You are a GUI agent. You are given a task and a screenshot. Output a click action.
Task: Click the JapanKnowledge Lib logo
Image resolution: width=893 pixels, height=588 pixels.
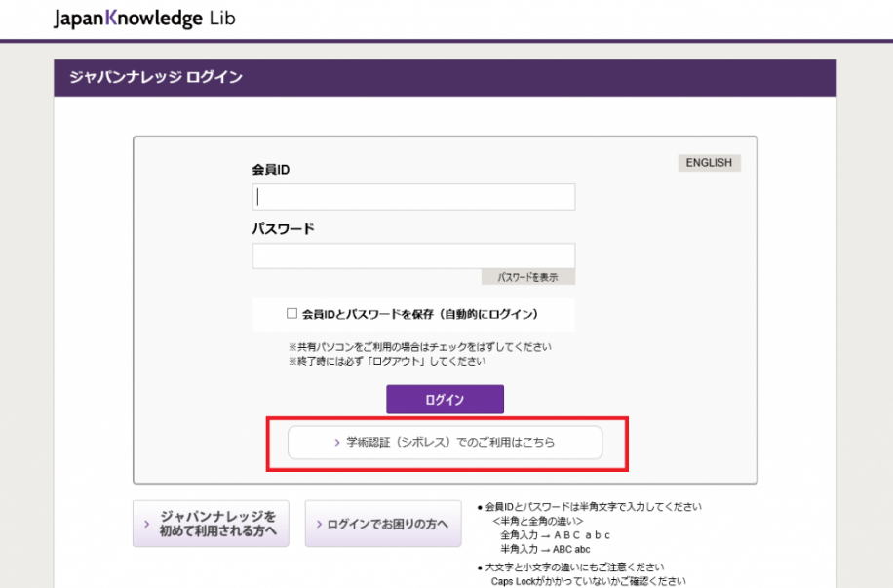pos(144,19)
